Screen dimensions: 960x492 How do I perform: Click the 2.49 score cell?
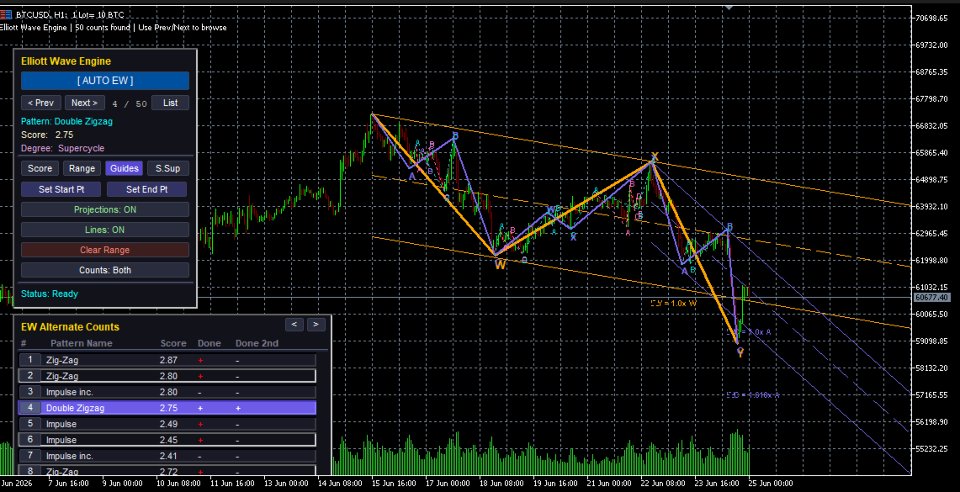[x=168, y=423]
